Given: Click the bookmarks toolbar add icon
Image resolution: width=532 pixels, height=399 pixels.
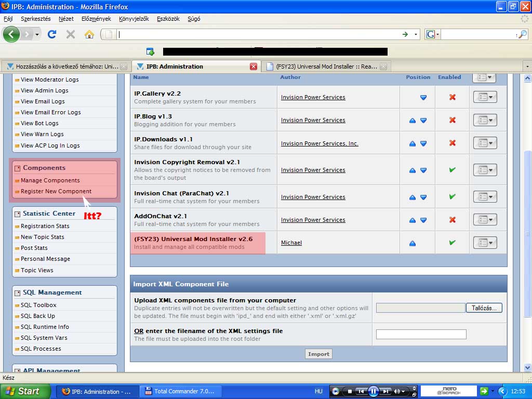Looking at the screenshot, I should pyautogui.click(x=150, y=51).
